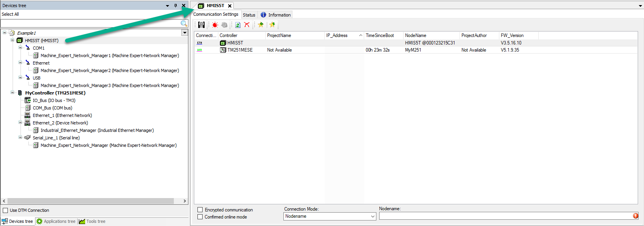Image resolution: width=644 pixels, height=226 pixels.
Task: Select the HMIS5T editor tab
Action: point(215,6)
